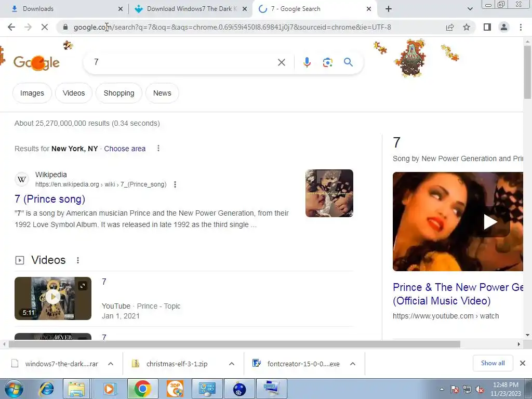Screen dimensions: 532x399
Task: Expand windows7-the-dark rar download options
Action: 111,364
